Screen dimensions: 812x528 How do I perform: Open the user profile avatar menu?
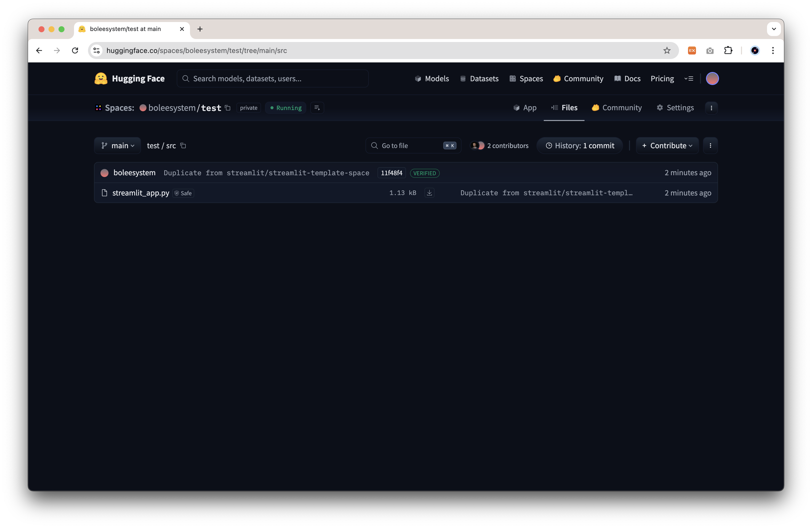712,78
